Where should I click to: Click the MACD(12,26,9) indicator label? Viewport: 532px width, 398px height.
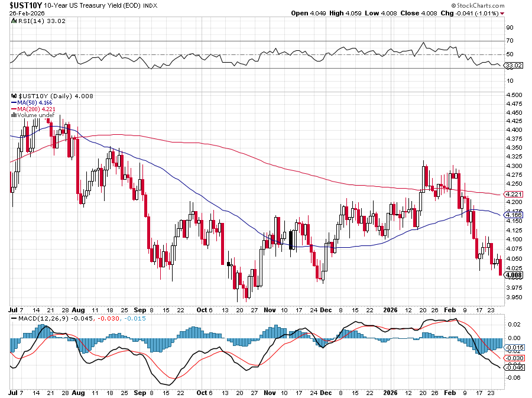pos(38,320)
